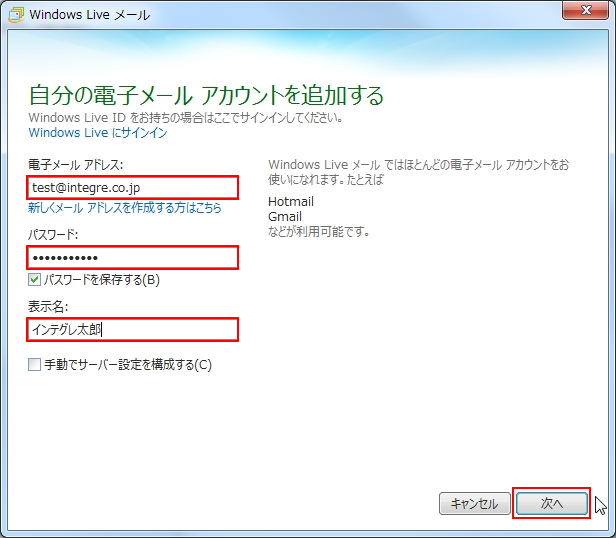Click the パスワード: label
616x538 pixels.
pyautogui.click(x=53, y=235)
